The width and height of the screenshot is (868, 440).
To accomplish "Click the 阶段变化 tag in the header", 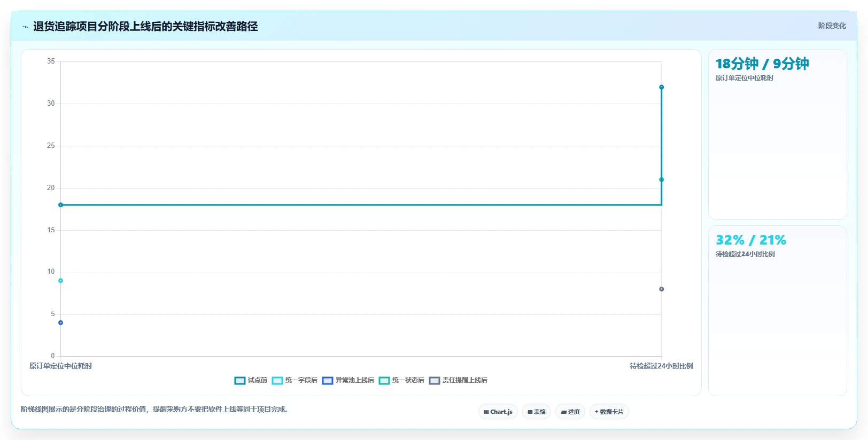I will tap(832, 26).
